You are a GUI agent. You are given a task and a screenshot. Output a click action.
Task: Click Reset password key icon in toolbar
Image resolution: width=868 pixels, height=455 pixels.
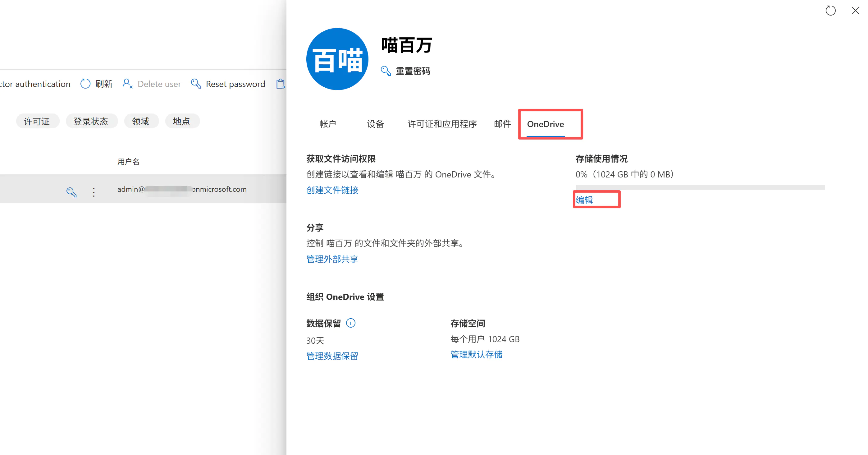pos(196,84)
